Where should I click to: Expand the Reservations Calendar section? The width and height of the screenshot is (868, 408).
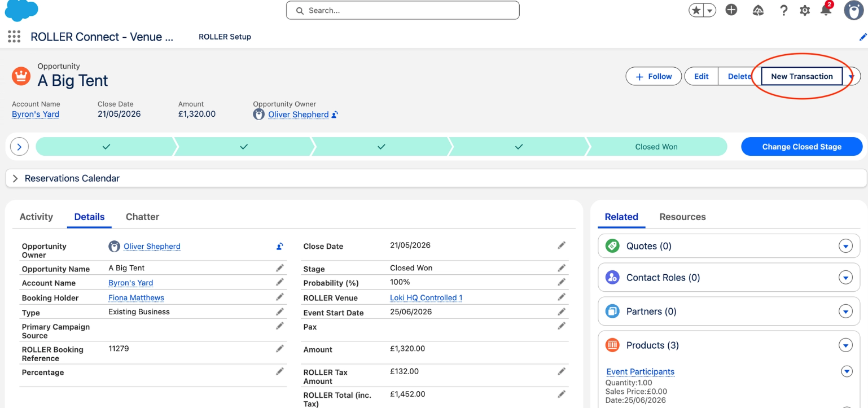[x=15, y=178]
